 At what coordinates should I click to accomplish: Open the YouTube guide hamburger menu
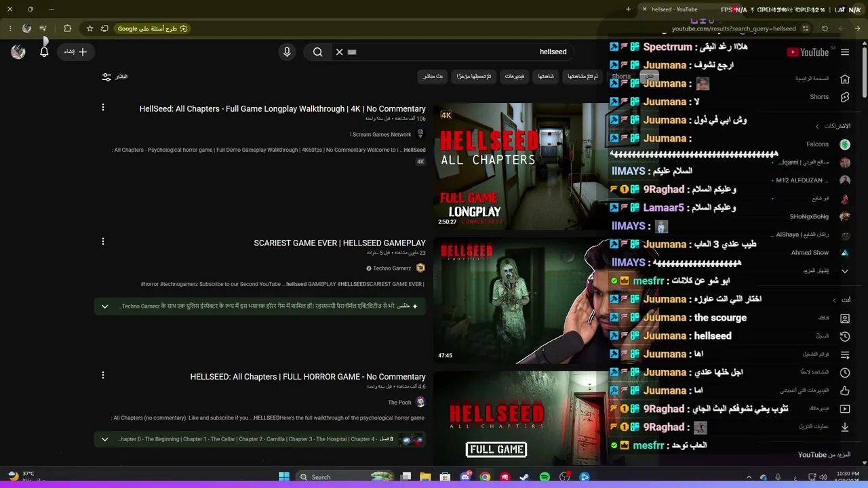tap(845, 52)
